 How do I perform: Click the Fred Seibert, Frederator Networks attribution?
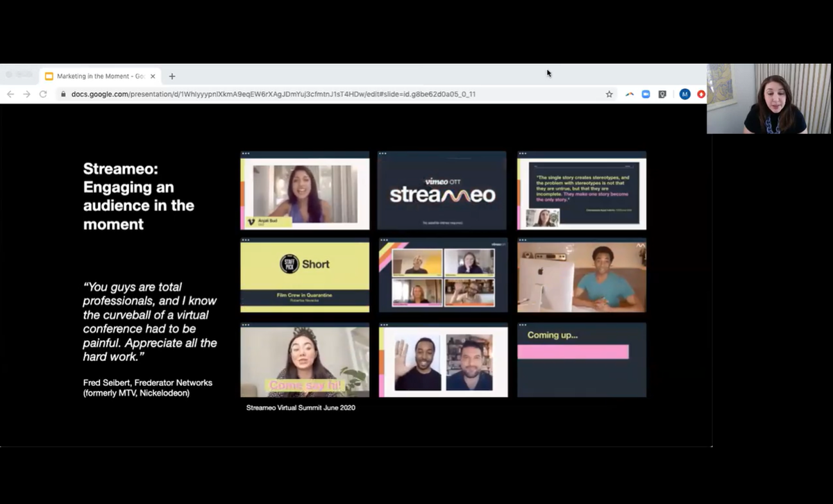(x=148, y=388)
